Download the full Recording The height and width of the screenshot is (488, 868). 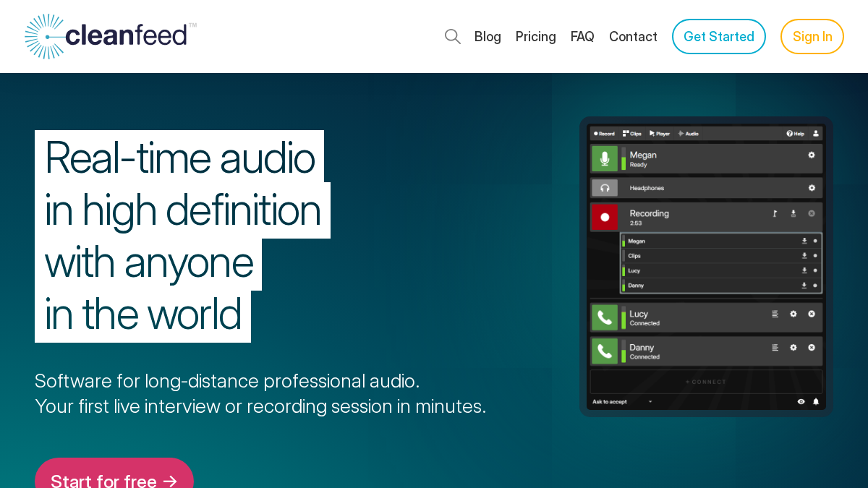coord(793,213)
